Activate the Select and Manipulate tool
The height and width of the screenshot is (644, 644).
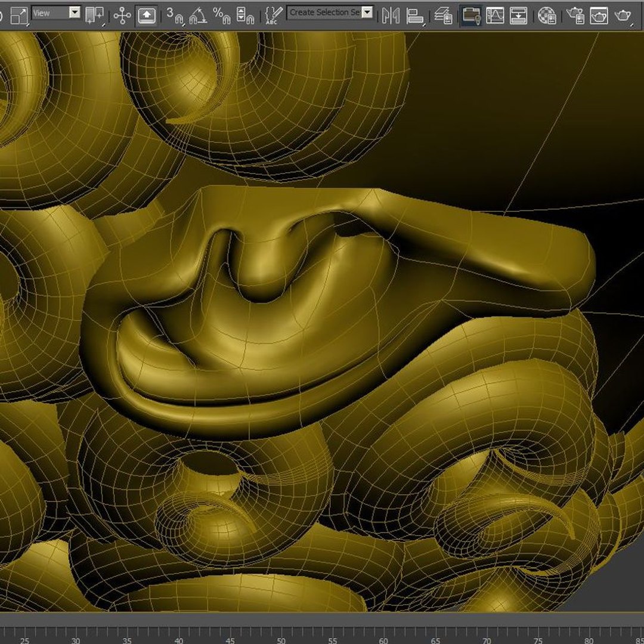pyautogui.click(x=122, y=16)
